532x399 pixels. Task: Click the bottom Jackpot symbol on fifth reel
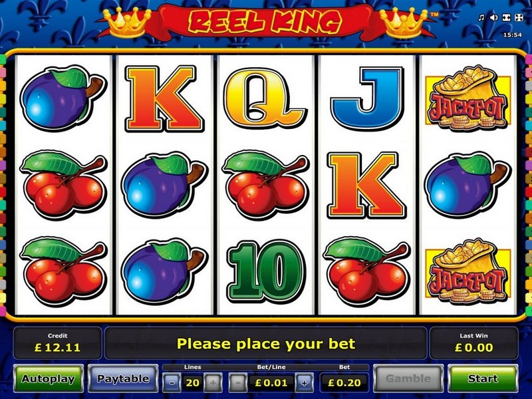pos(468,271)
